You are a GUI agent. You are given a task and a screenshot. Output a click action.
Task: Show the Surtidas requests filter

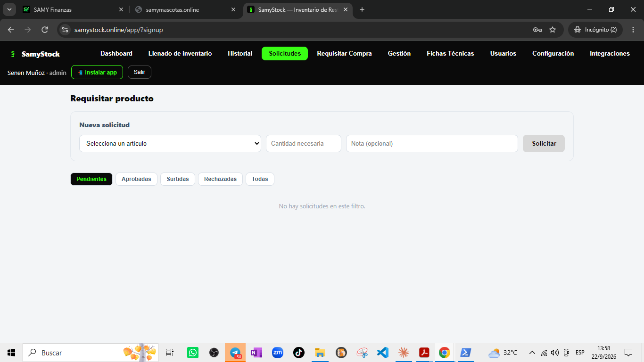click(178, 179)
